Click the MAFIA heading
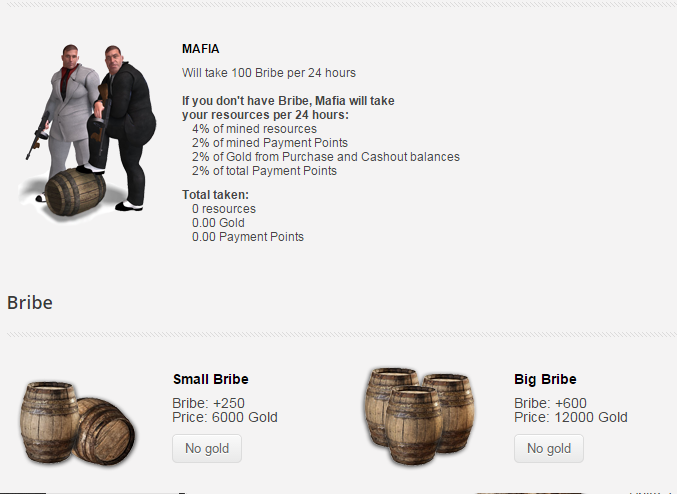The width and height of the screenshot is (677, 494). [x=200, y=48]
